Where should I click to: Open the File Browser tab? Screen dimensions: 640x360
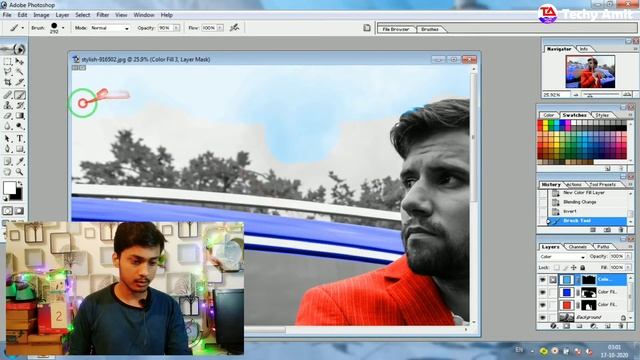(x=396, y=29)
